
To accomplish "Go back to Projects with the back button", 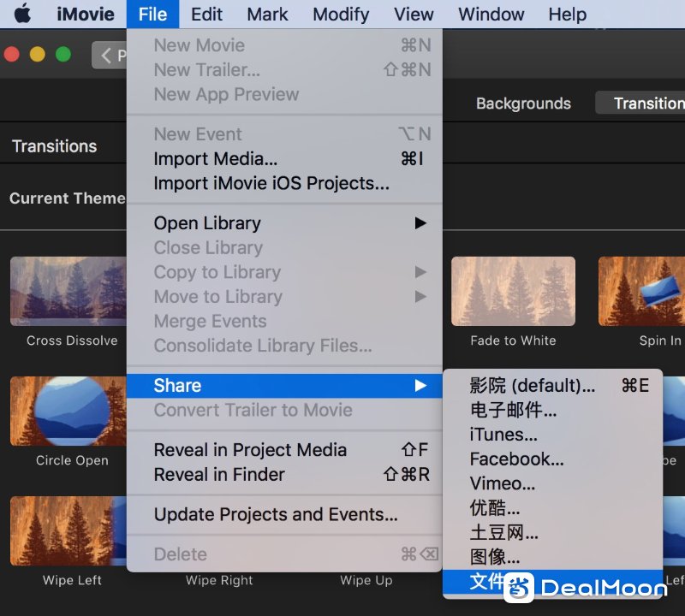I will 110,55.
